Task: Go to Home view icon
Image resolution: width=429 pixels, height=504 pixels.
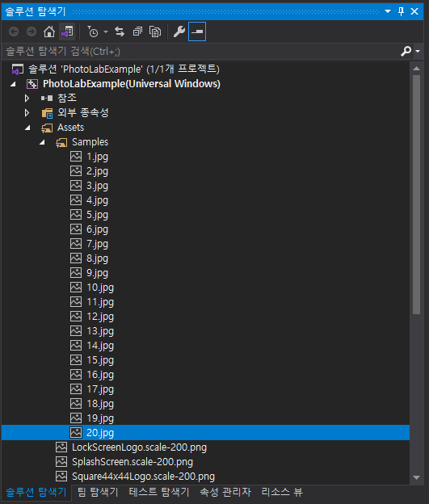Action: click(x=49, y=31)
